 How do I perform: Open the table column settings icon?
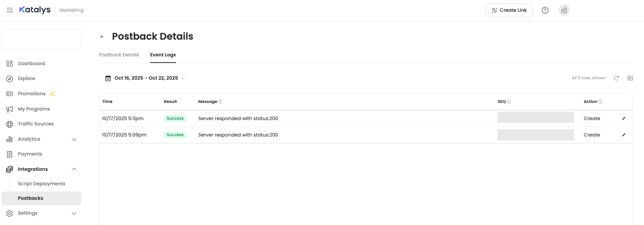[x=630, y=78]
